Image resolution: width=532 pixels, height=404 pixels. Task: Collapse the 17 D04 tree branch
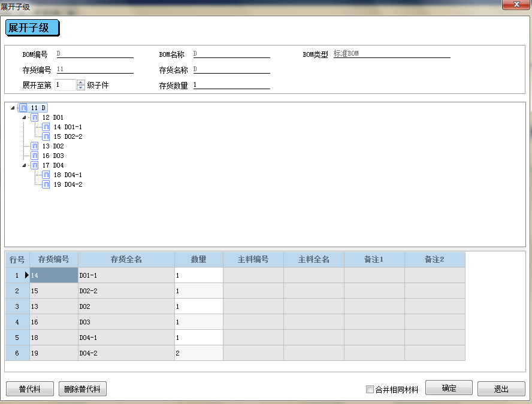pyautogui.click(x=24, y=165)
